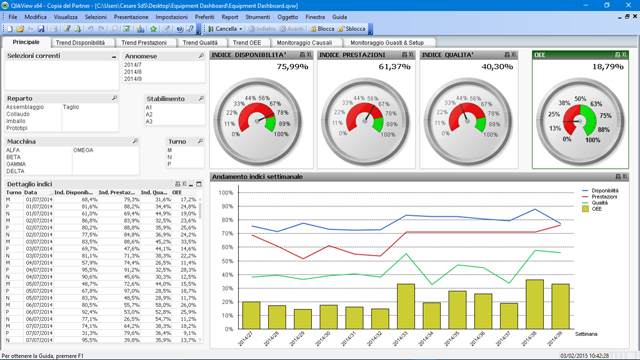
Task: Export Andamento indici settimanale to Excel
Action: click(625, 177)
